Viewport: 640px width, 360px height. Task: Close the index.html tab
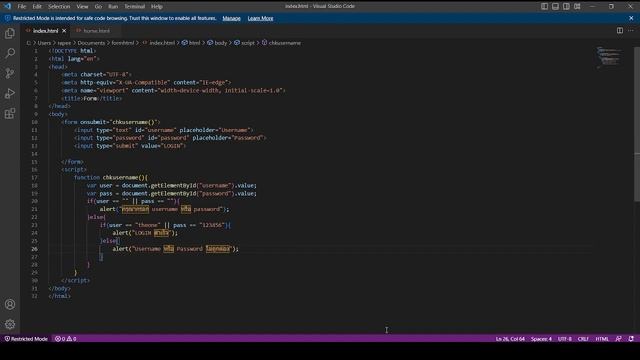[x=64, y=31]
